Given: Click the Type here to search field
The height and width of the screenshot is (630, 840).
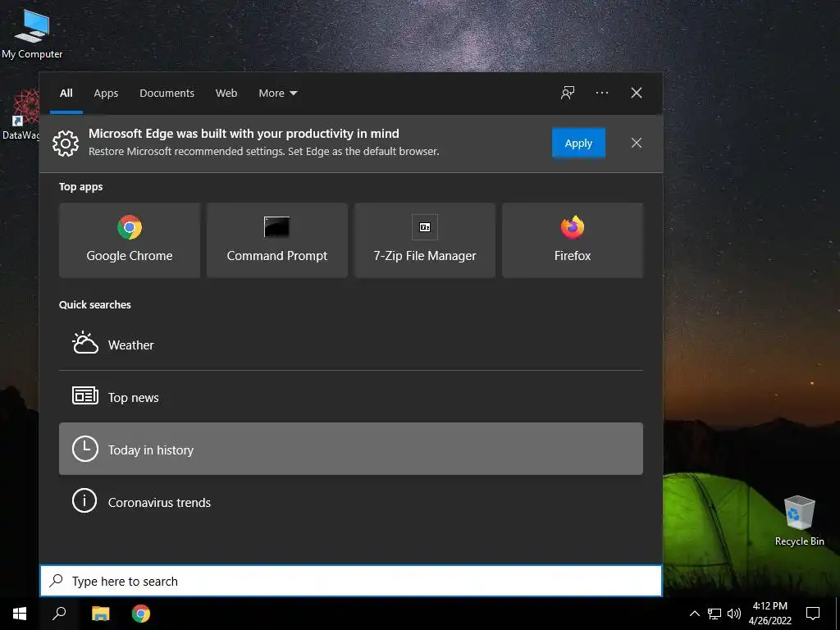Looking at the screenshot, I should [351, 581].
